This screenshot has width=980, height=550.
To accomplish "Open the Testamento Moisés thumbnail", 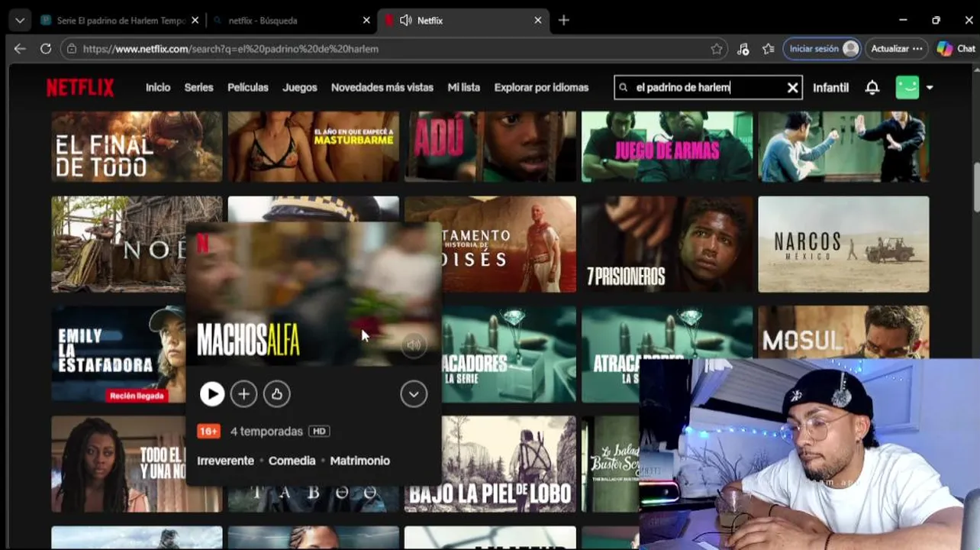I will [x=509, y=244].
